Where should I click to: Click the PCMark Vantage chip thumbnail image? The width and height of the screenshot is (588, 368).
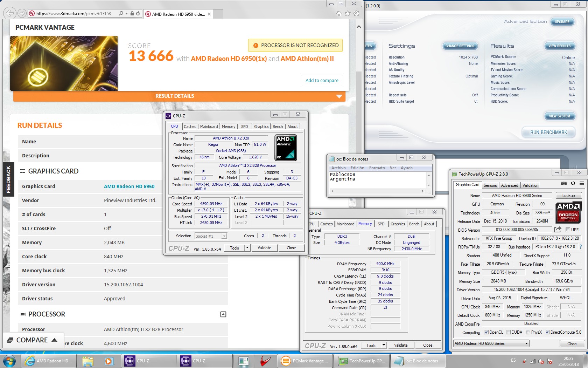(x=64, y=63)
